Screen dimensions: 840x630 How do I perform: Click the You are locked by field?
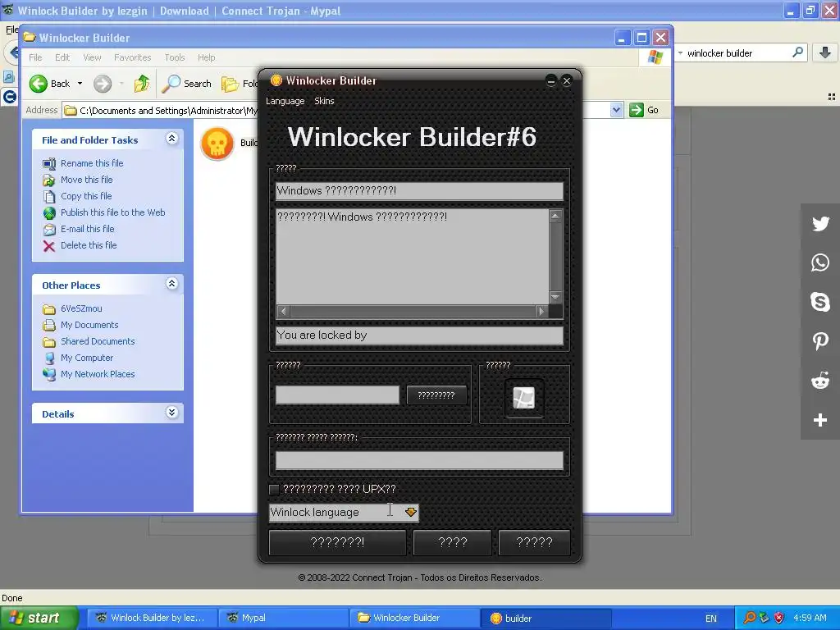419,336
